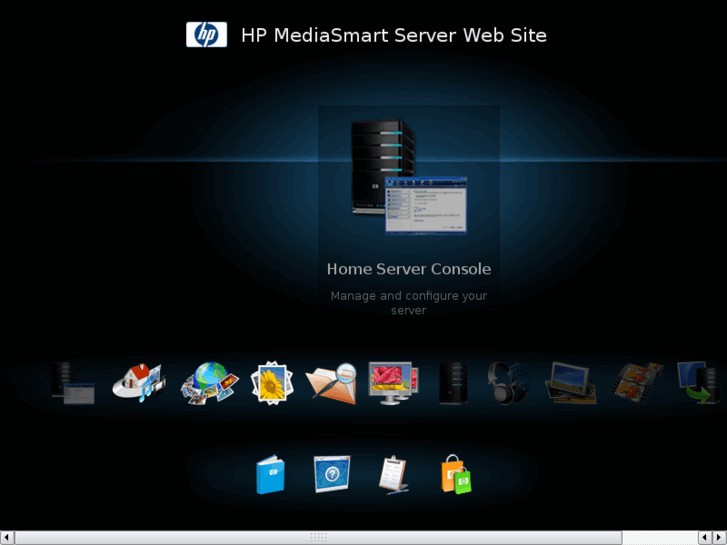This screenshot has height=545, width=727.
Task: Open the Home Server Console server image
Action: coord(408,177)
